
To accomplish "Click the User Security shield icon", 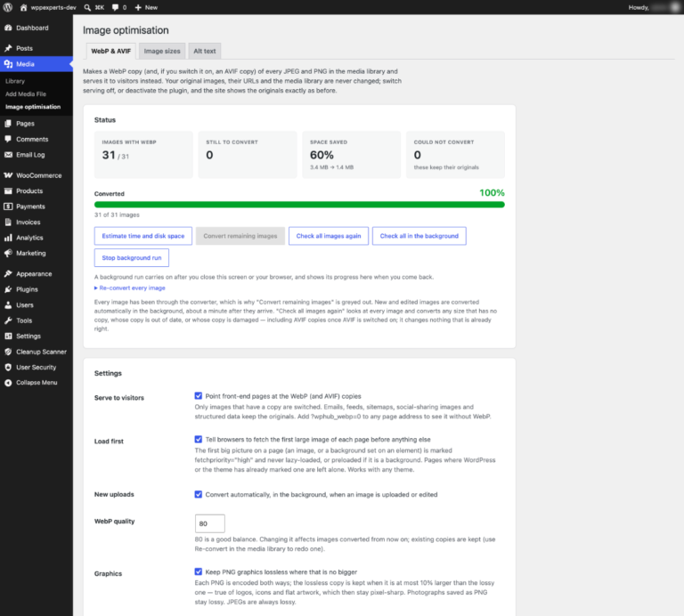I will [x=8, y=367].
